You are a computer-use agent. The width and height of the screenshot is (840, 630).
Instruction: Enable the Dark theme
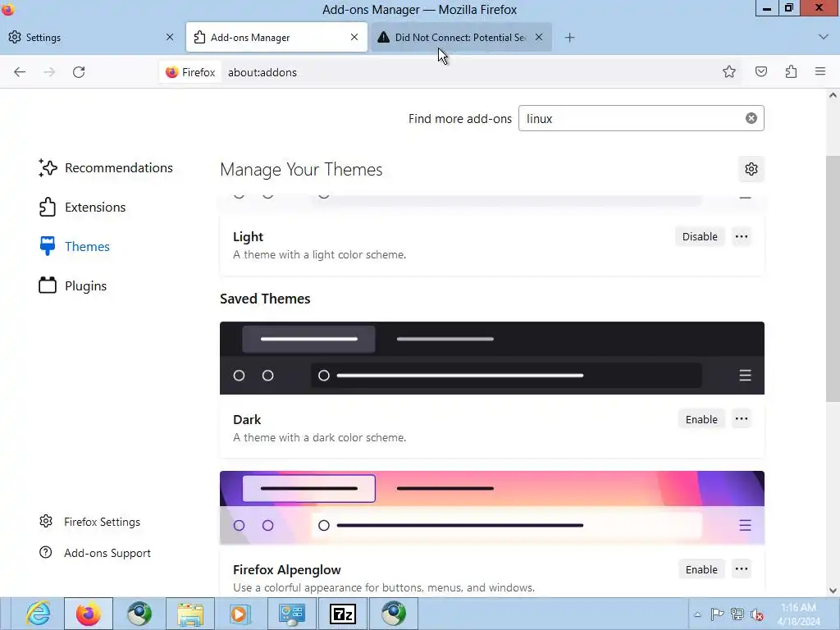click(x=701, y=419)
